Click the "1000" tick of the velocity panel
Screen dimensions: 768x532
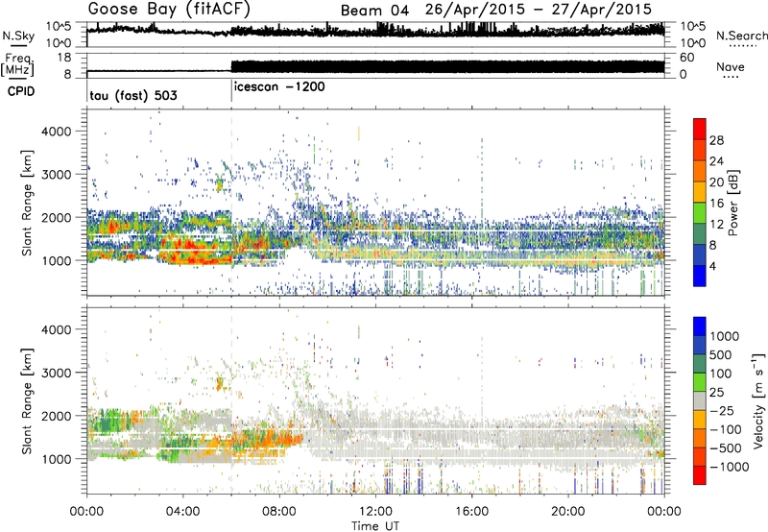57,458
